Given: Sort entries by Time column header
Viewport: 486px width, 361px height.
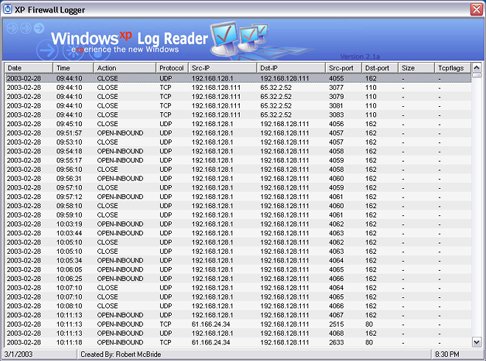Looking at the screenshot, I should [x=73, y=68].
